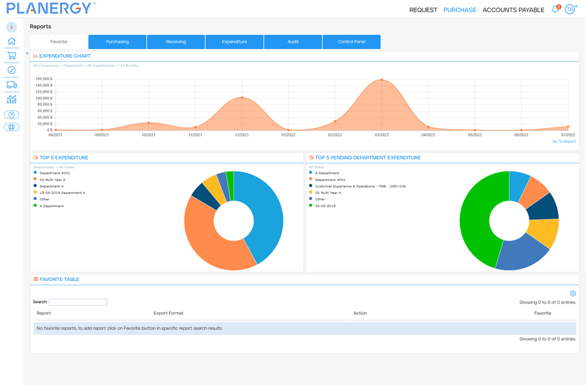The height and width of the screenshot is (392, 588).
Task: Click the delivery truck sidebar icon
Action: click(12, 85)
